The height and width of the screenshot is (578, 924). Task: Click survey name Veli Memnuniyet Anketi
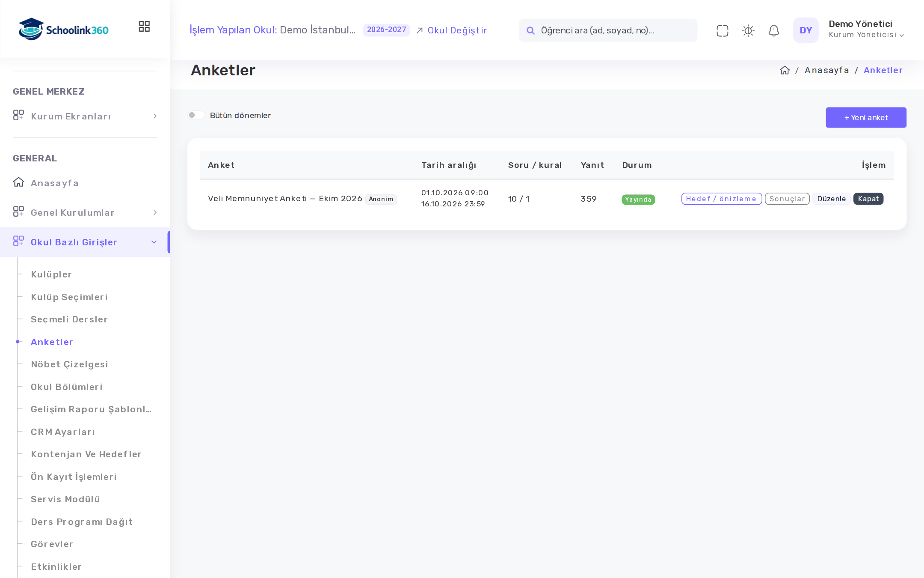[x=285, y=199]
